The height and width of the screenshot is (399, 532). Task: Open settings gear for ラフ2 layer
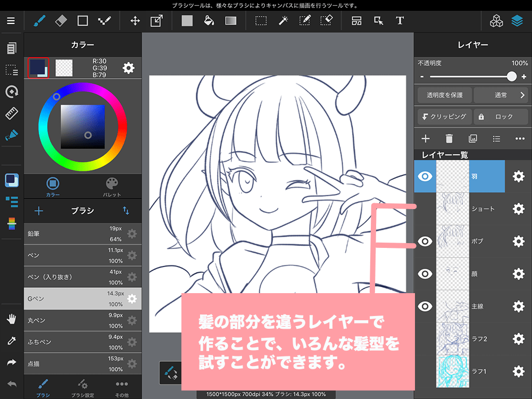pos(518,338)
